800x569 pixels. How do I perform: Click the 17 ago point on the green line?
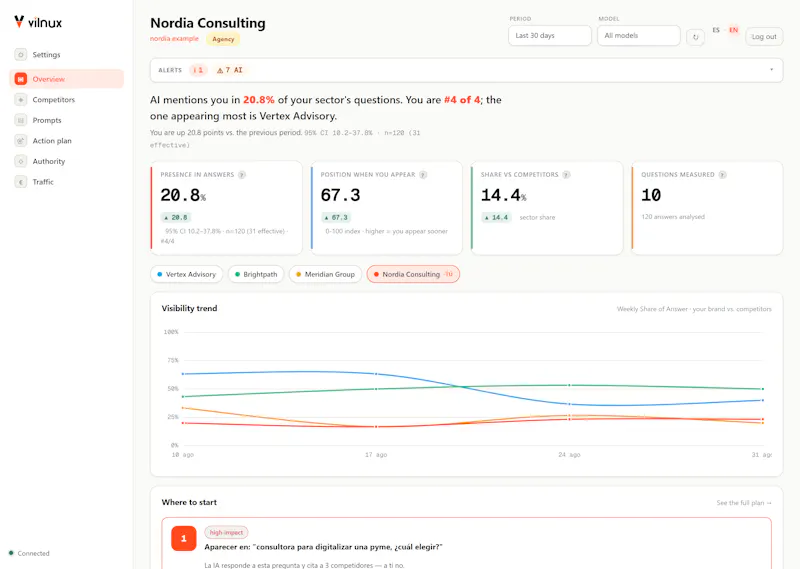click(x=376, y=389)
